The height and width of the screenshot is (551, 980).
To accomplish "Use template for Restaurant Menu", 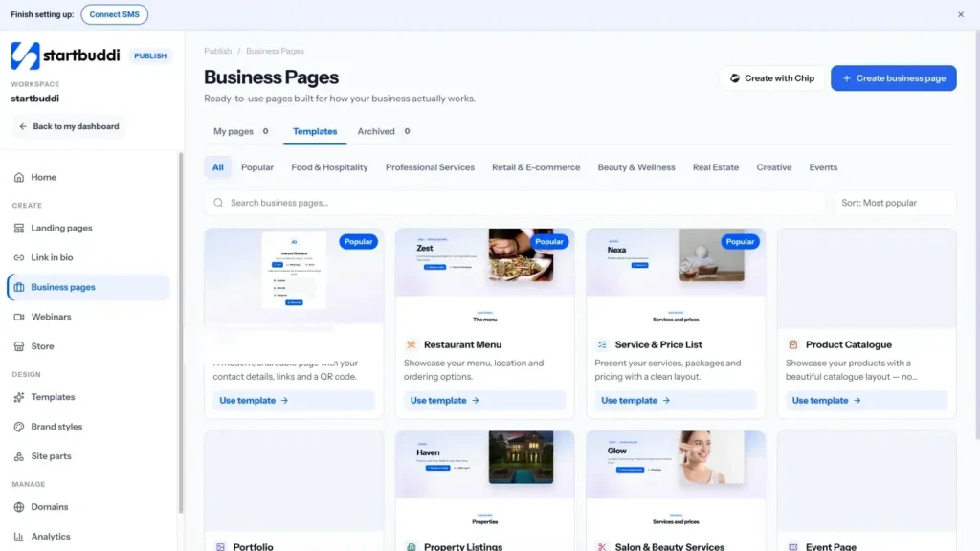I will [484, 401].
